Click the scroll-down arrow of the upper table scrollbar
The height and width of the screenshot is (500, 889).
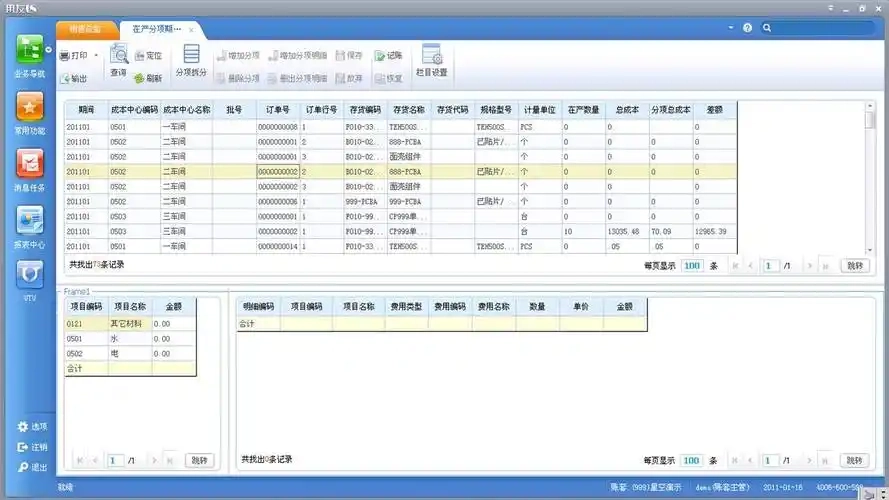point(870,250)
